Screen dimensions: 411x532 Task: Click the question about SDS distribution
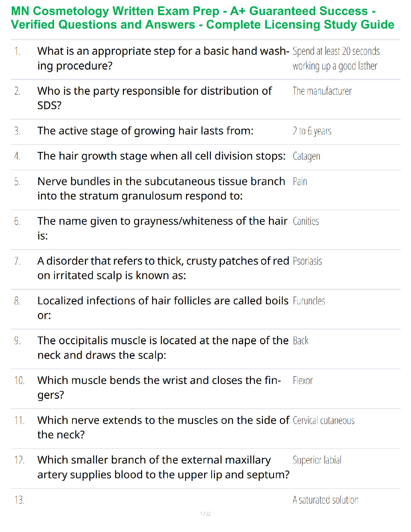point(154,98)
